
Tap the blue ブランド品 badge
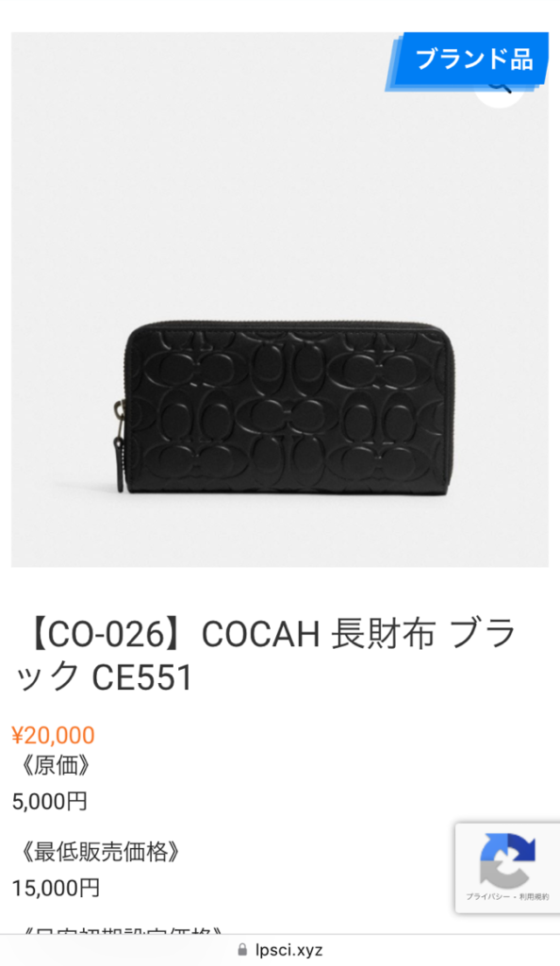pyautogui.click(x=467, y=59)
